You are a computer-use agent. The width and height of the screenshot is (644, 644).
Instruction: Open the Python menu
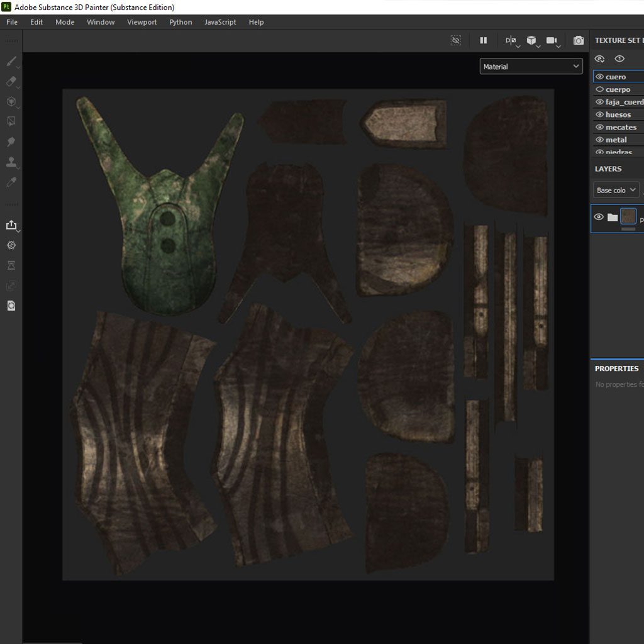coord(180,22)
